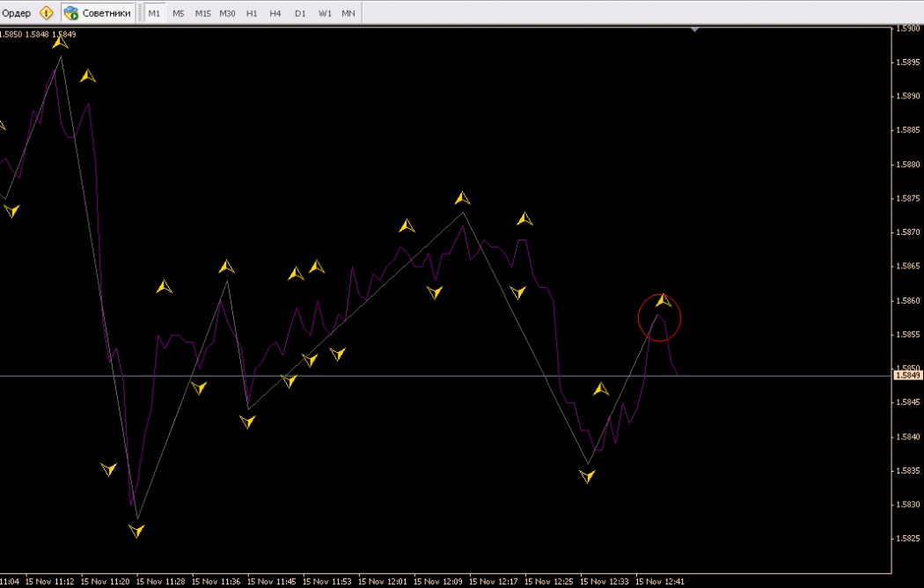The width and height of the screenshot is (924, 588).
Task: Click the New Order button labeled Ордер
Action: 17,13
